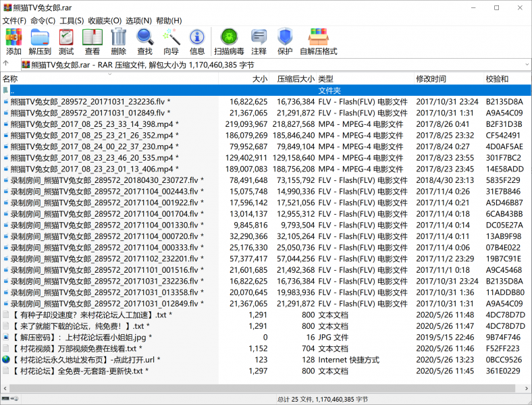
Task: Expand the address bar path dropdown
Action: pos(525,64)
